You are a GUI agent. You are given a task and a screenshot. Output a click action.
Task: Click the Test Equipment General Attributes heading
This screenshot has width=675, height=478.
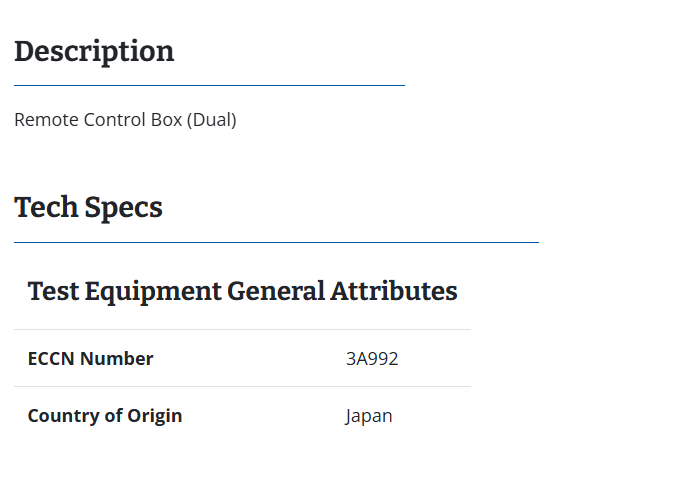pos(242,291)
